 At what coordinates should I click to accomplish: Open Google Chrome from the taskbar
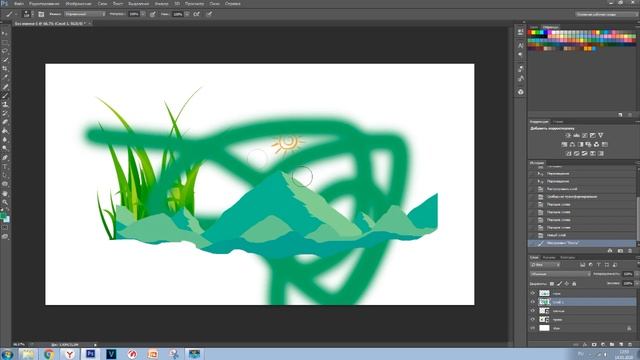pos(49,354)
